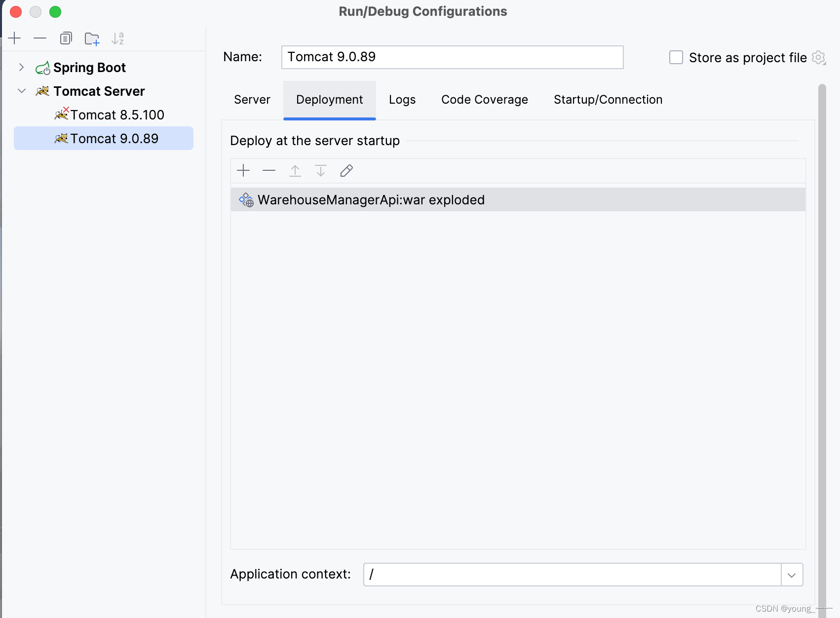Image resolution: width=840 pixels, height=618 pixels.
Task: Expand the Spring Boot node
Action: 21,67
